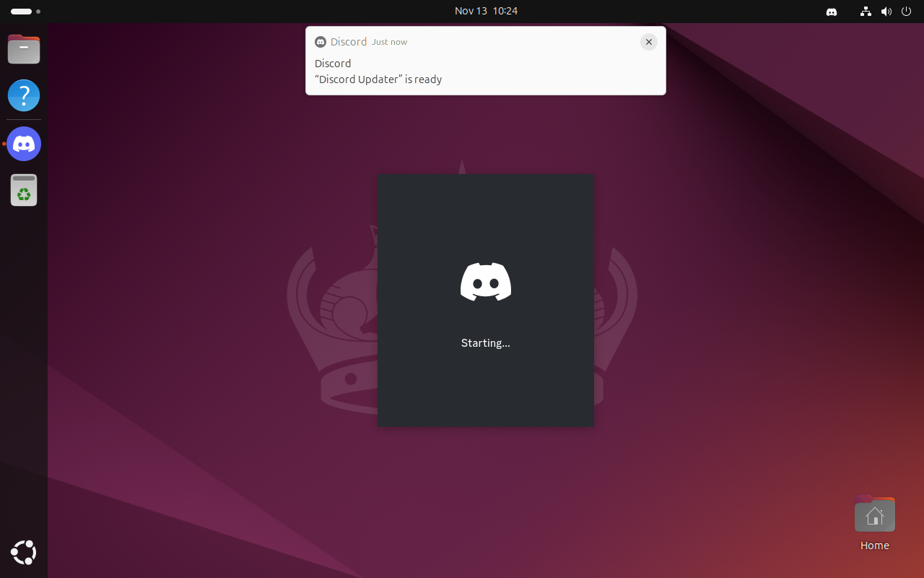This screenshot has width=924, height=578.
Task: Open the Trash from the dock
Action: pyautogui.click(x=24, y=190)
